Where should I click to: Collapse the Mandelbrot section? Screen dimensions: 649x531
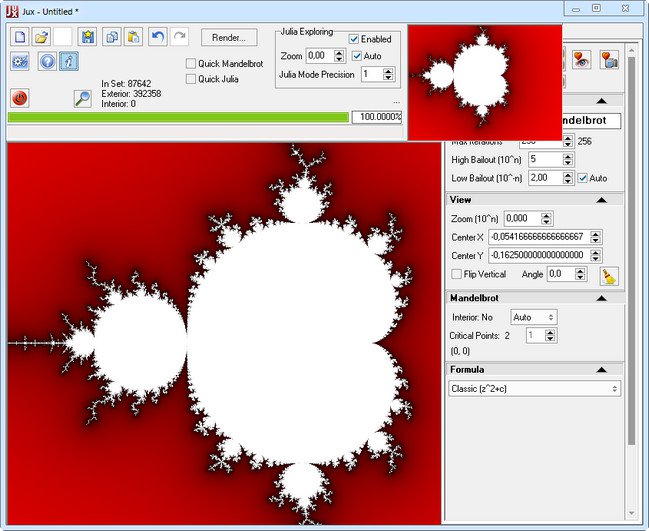(x=601, y=298)
